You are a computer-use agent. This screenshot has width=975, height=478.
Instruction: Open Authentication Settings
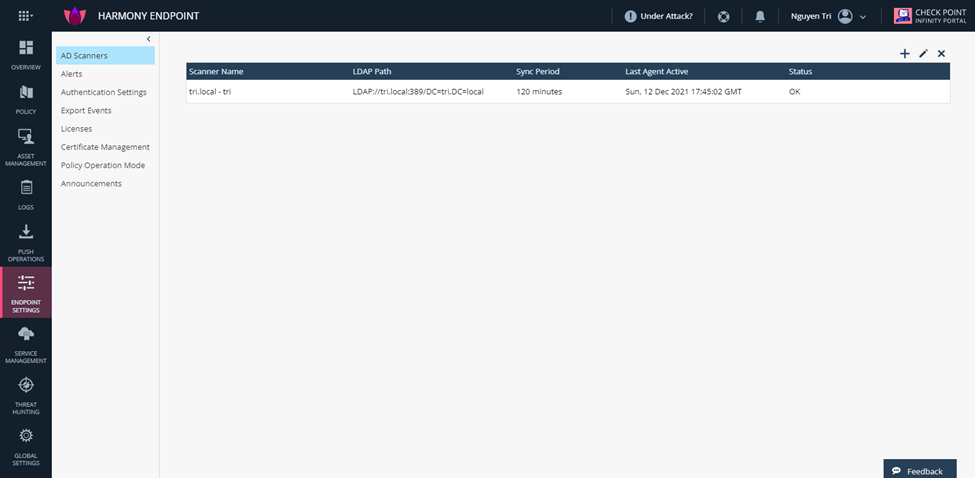coord(105,92)
